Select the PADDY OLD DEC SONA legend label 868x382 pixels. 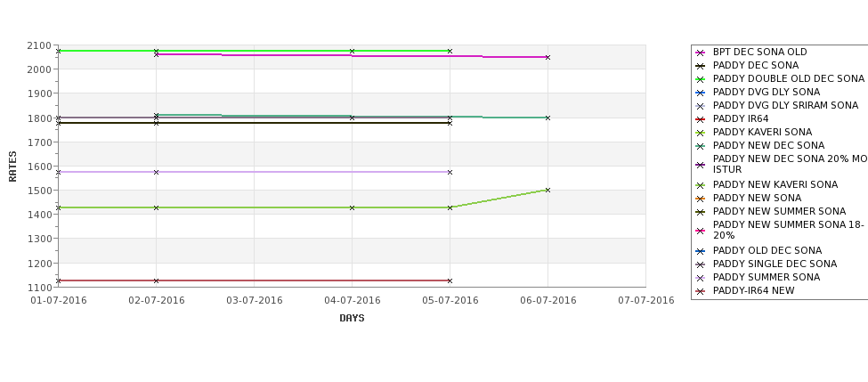click(767, 250)
